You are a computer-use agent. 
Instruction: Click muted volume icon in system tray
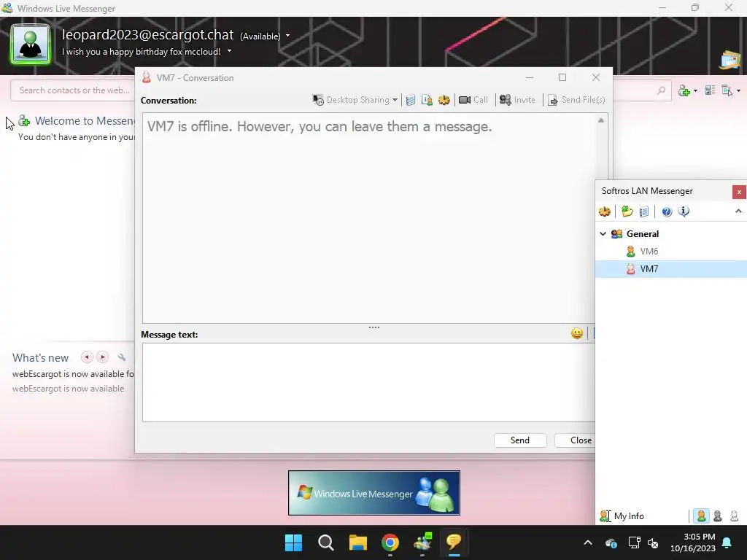[x=653, y=542]
